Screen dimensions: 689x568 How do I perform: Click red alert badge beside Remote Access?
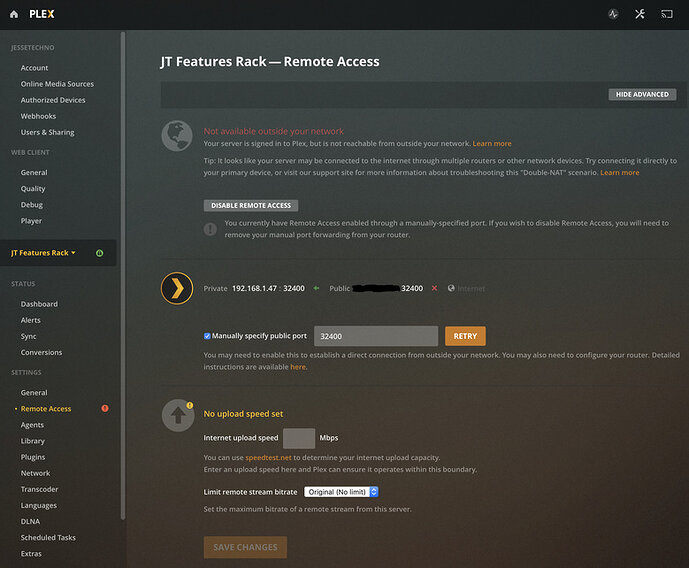105,408
